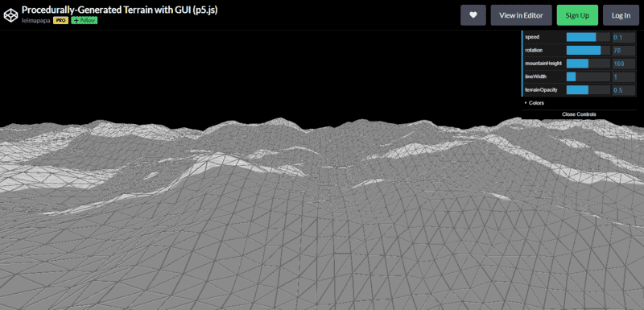Screen dimensions: 644x310
Task: Open pen title Procedurally-Generated Terrain link
Action: (119, 10)
